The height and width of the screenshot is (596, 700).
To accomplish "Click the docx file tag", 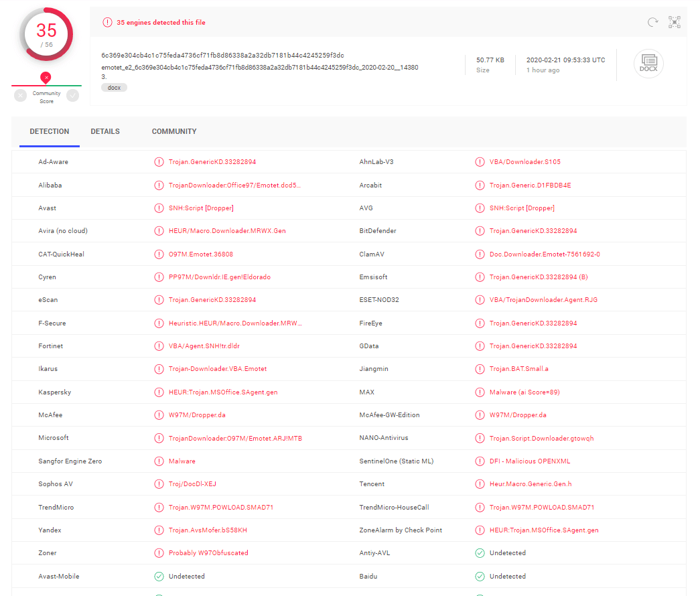I will tap(115, 88).
